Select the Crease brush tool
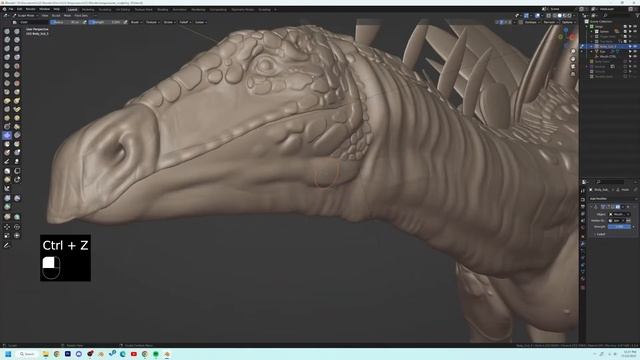 click(x=7, y=66)
